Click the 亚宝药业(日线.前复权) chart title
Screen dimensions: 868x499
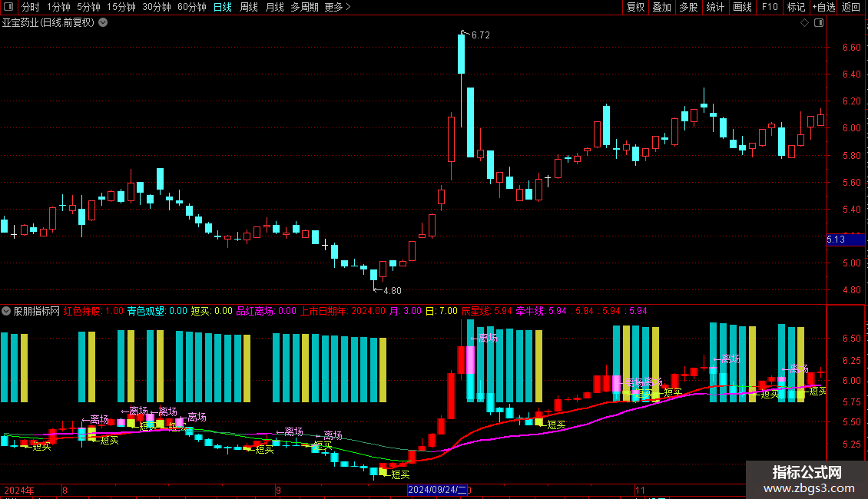(48, 23)
